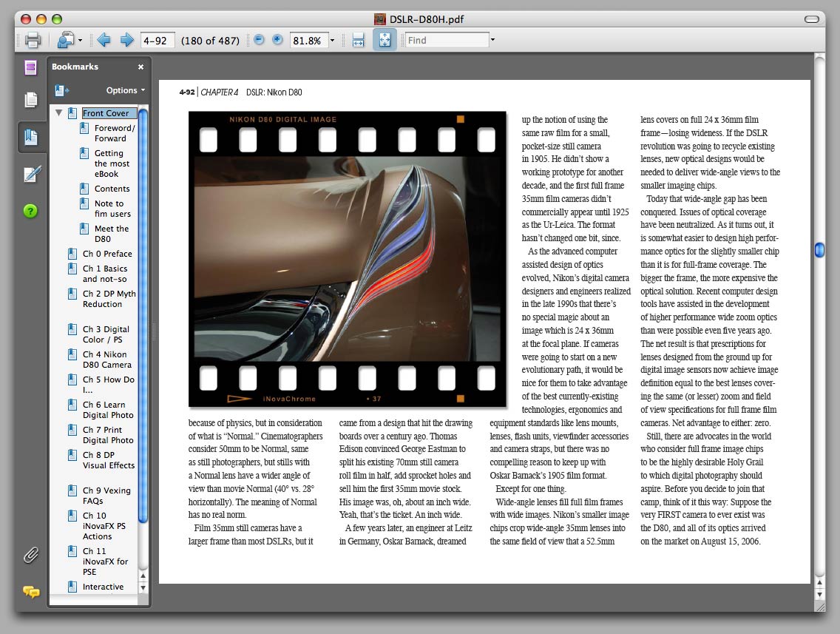Zoom out with the minus button

[260, 40]
